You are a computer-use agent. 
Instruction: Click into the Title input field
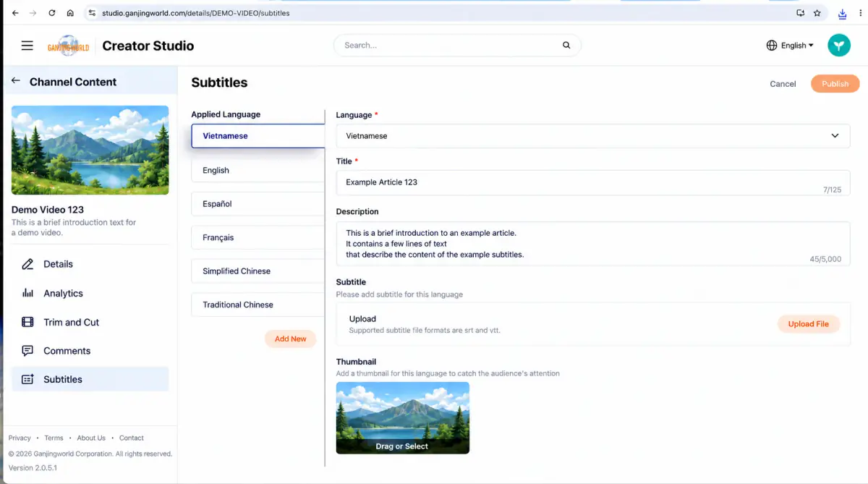click(x=593, y=182)
